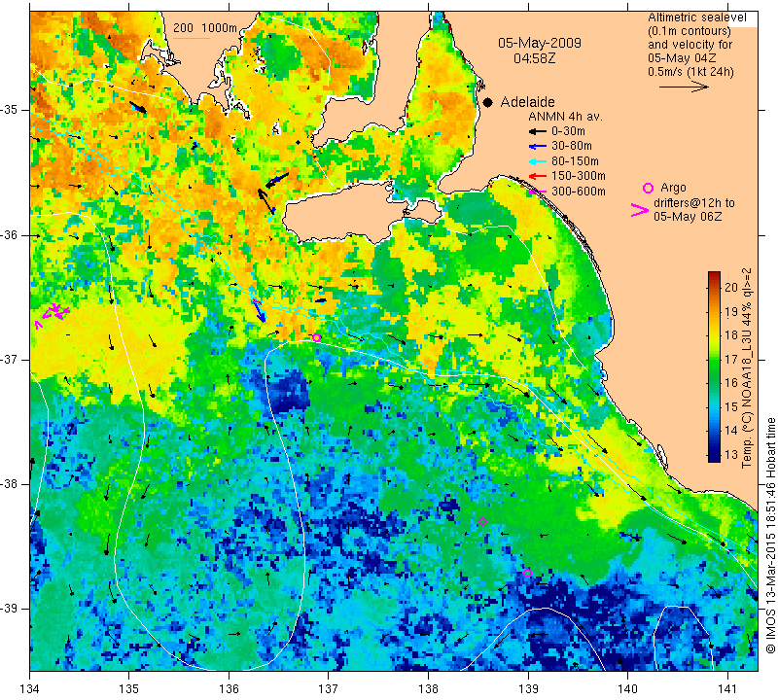Image resolution: width=778 pixels, height=700 pixels.
Task: Click the 'drifters@12h to' legend text
Action: pyautogui.click(x=693, y=203)
